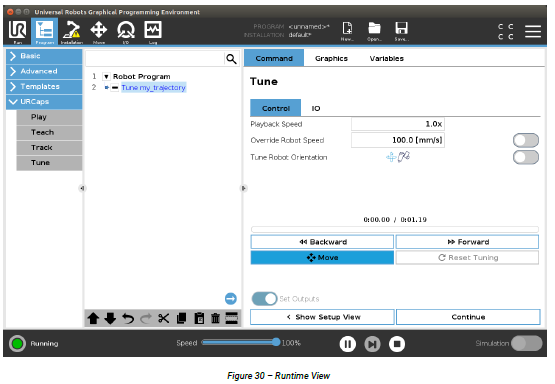Open the Run screen via UR logo
555x384 pixels.
tap(17, 32)
